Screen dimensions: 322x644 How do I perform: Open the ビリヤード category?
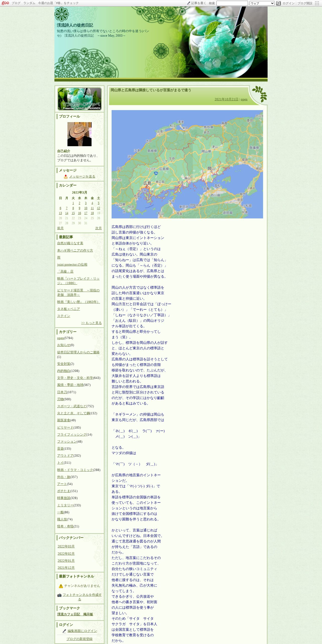point(65,428)
